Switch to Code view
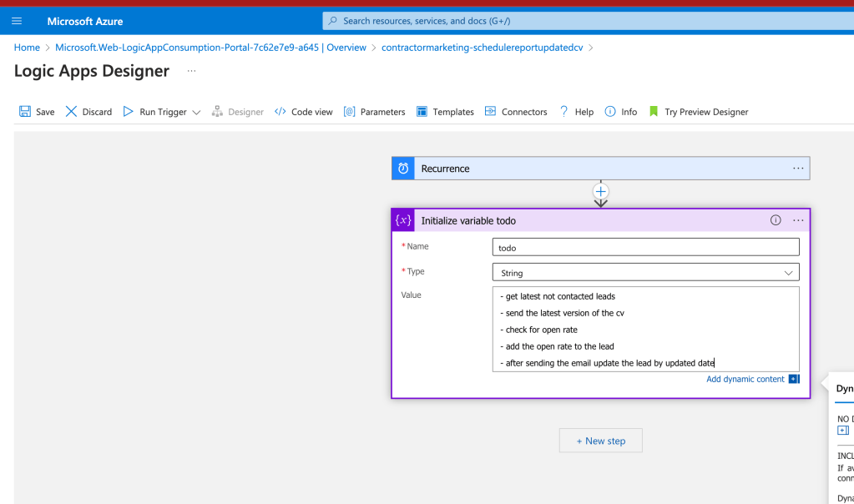Viewport: 854px width, 504px height. point(311,112)
